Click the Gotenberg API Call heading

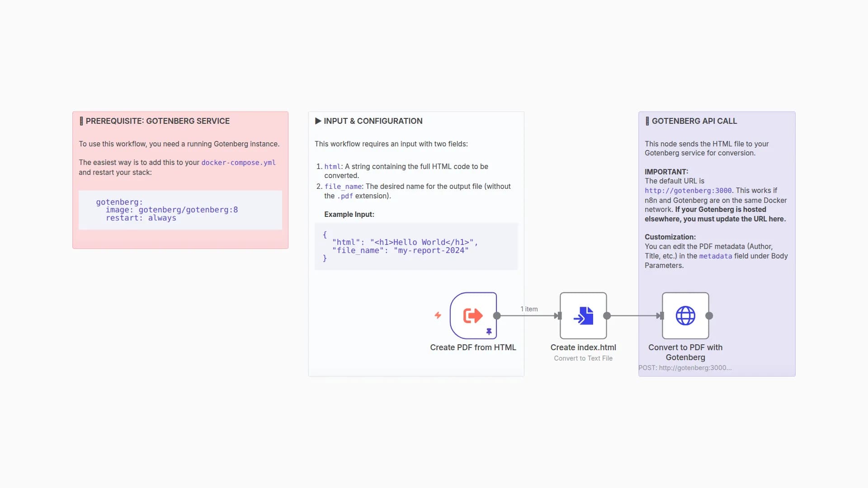click(694, 121)
